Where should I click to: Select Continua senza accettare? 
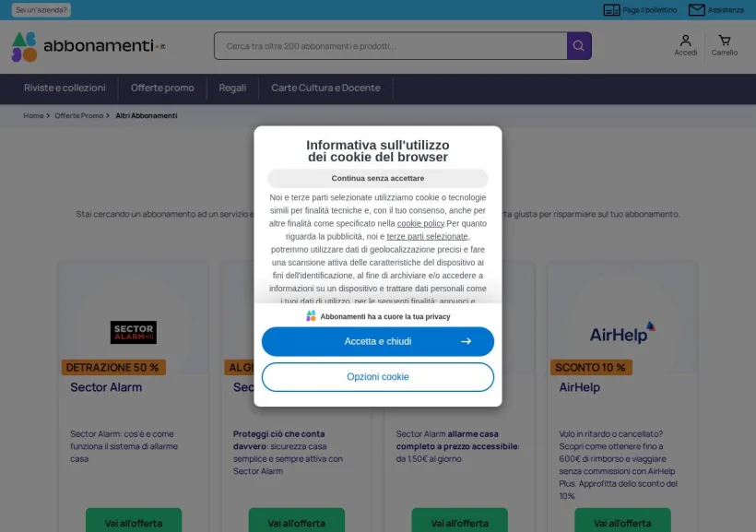coord(378,179)
